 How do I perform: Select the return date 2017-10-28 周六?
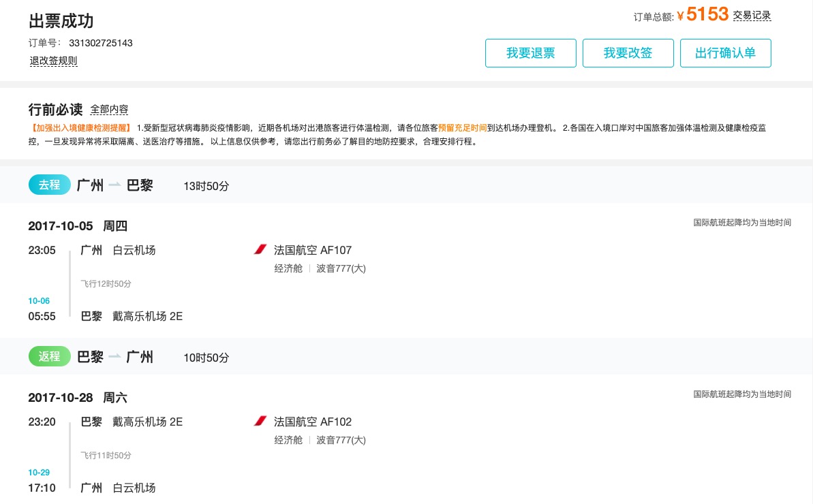coord(78,398)
